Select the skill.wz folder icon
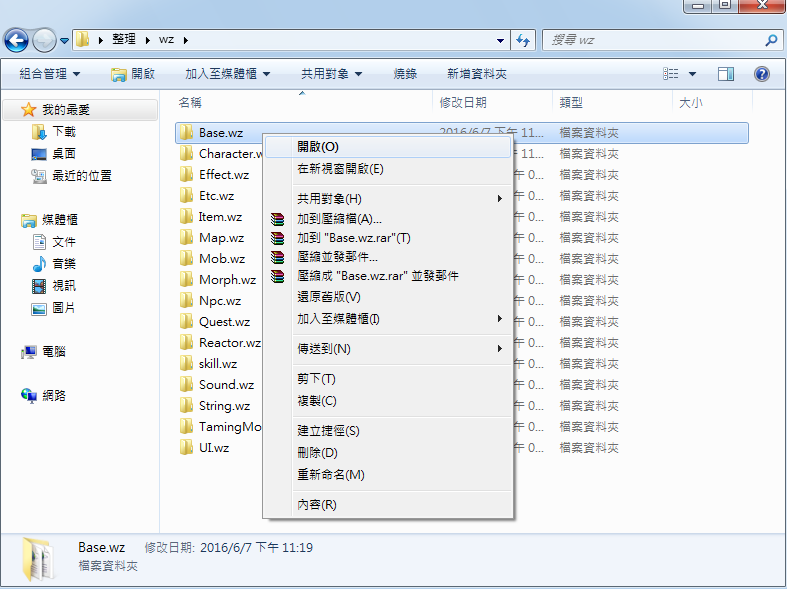The height and width of the screenshot is (589, 787). pos(186,364)
